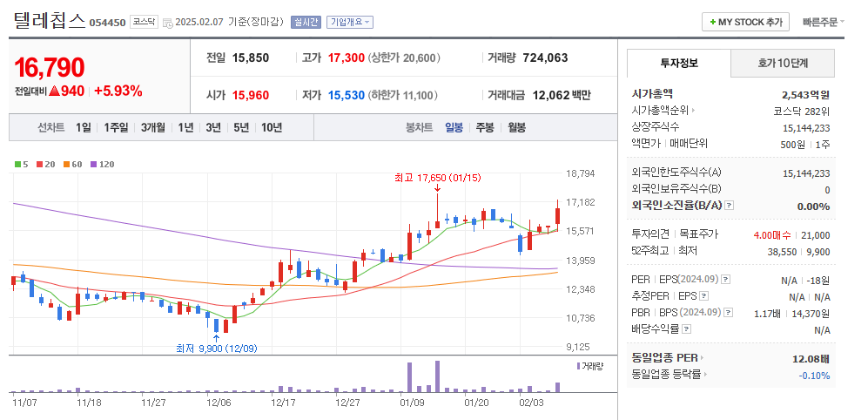Click the purple 120-day moving average legend marker
Screen dimensions: 868x420
(x=93, y=164)
